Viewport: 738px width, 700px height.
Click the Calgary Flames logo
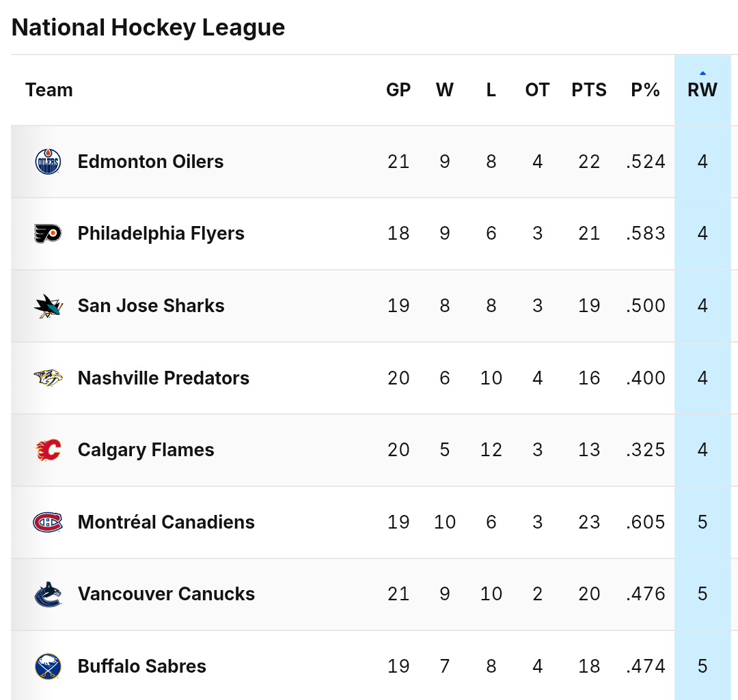[x=48, y=450]
